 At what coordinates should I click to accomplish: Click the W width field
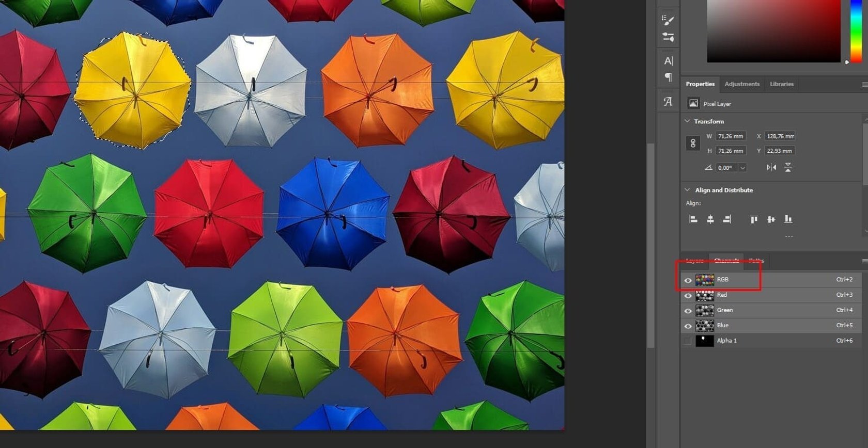coord(731,136)
